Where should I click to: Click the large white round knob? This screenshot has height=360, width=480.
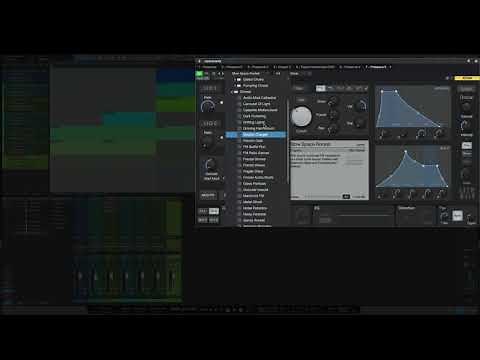(x=301, y=116)
